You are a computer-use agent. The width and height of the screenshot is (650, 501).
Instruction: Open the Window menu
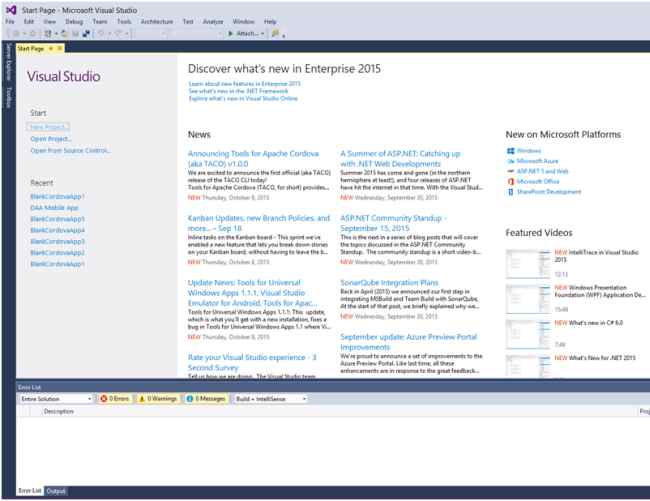[x=243, y=22]
